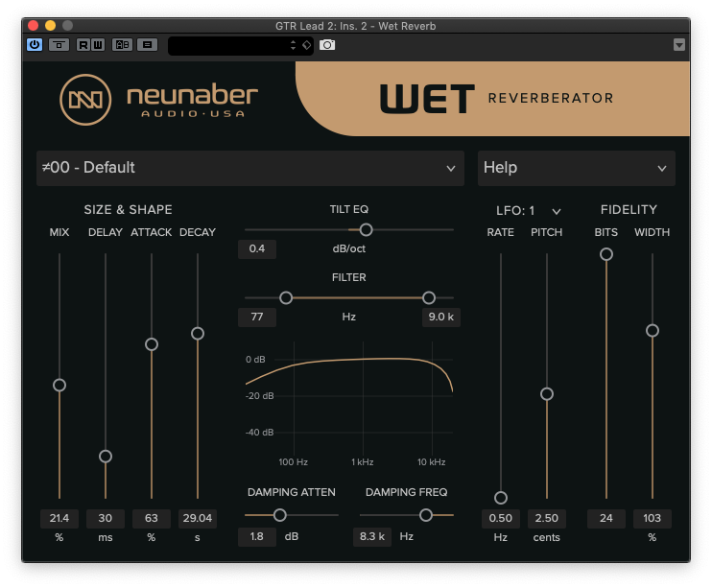Click the TILT EQ label

click(349, 209)
